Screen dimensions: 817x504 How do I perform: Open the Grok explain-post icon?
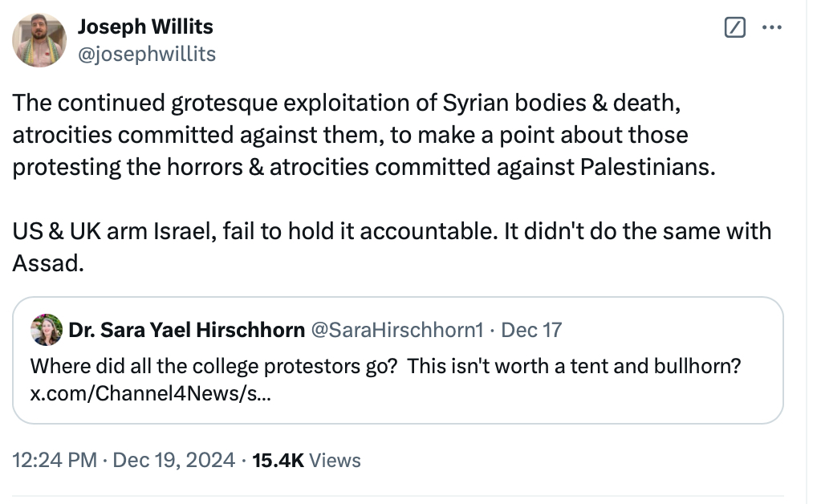(x=734, y=28)
